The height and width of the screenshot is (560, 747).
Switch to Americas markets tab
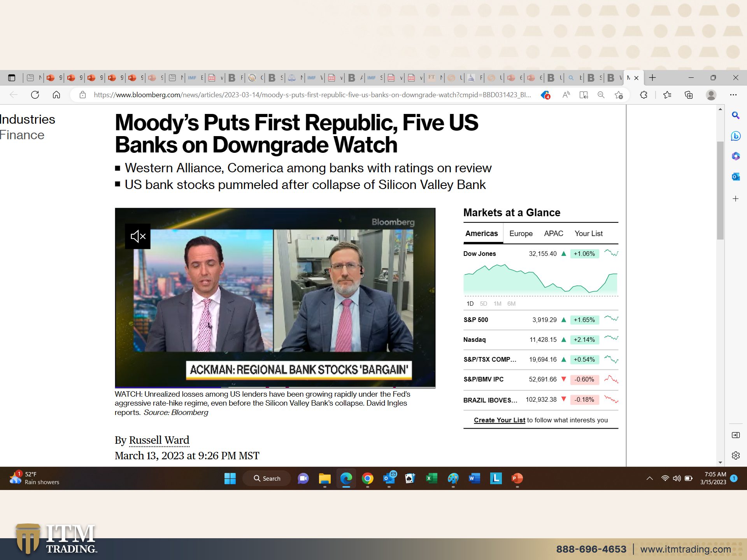coord(481,233)
